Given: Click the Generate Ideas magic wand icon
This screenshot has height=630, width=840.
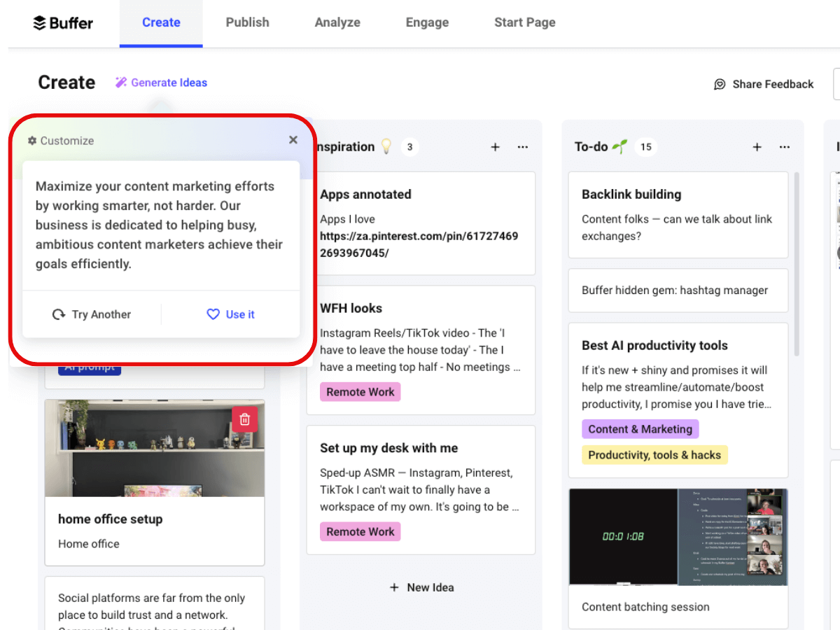Looking at the screenshot, I should coord(121,82).
